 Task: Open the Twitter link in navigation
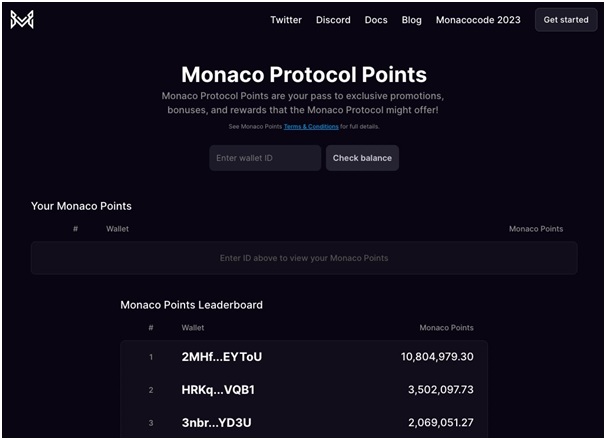tap(286, 20)
